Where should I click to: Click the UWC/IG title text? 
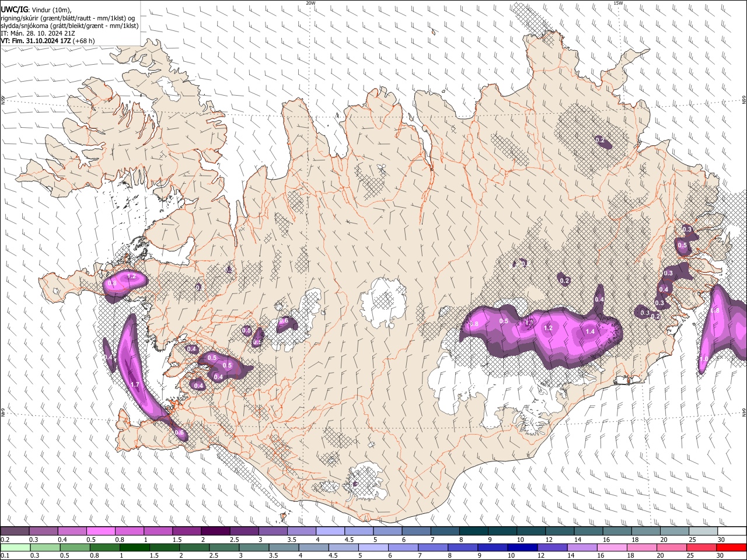(x=13, y=10)
